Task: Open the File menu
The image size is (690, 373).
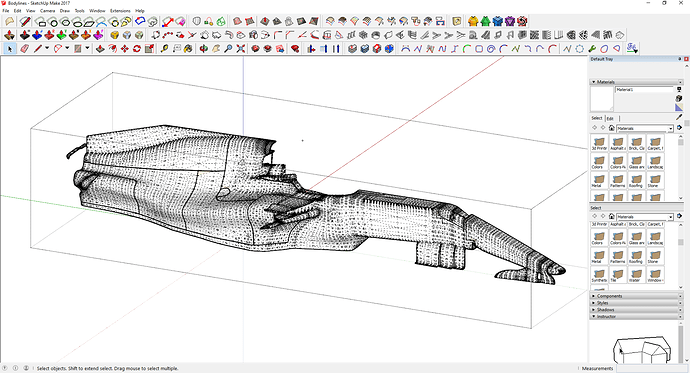Action: pyautogui.click(x=6, y=11)
